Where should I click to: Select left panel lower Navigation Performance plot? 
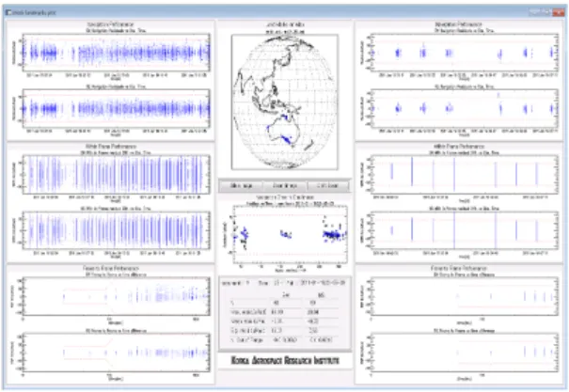[x=116, y=108]
